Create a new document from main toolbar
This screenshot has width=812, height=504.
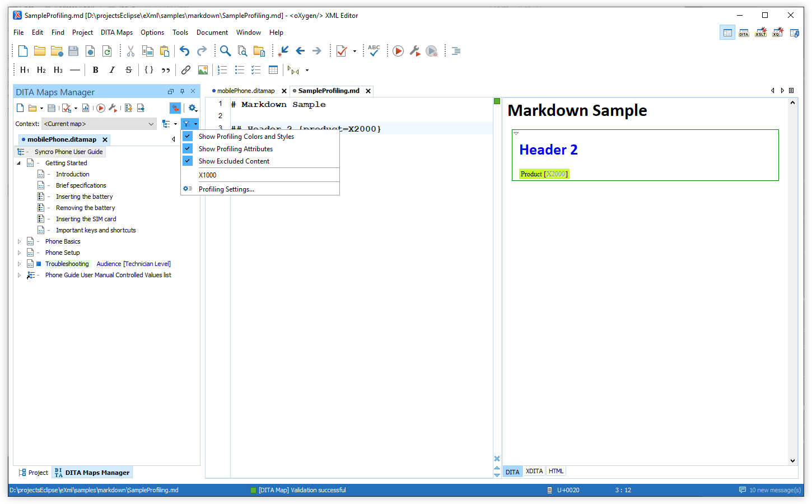pyautogui.click(x=23, y=51)
